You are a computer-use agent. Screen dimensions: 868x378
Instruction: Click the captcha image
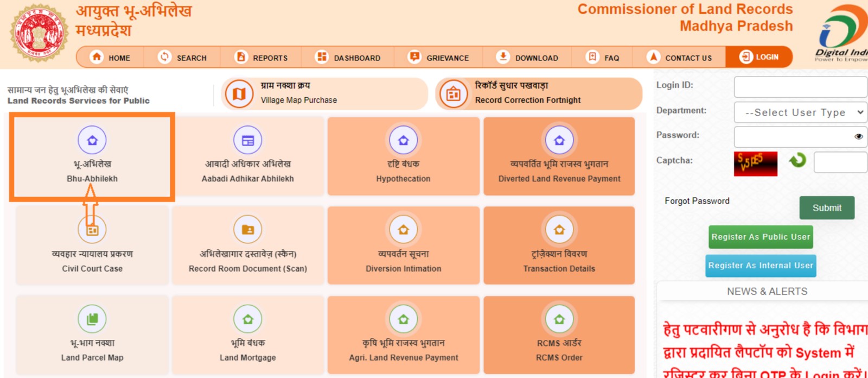pos(756,163)
